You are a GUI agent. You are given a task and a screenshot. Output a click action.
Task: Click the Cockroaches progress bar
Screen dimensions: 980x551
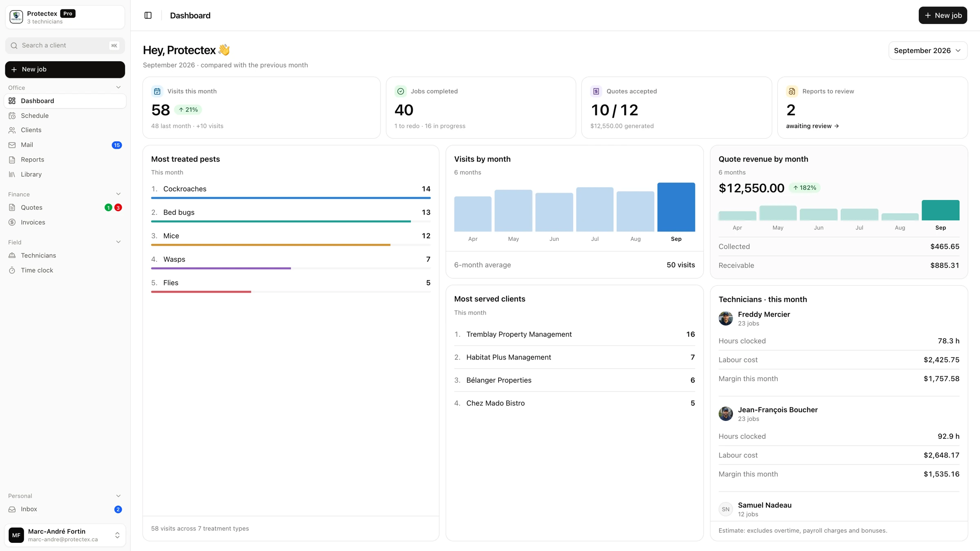pos(291,198)
